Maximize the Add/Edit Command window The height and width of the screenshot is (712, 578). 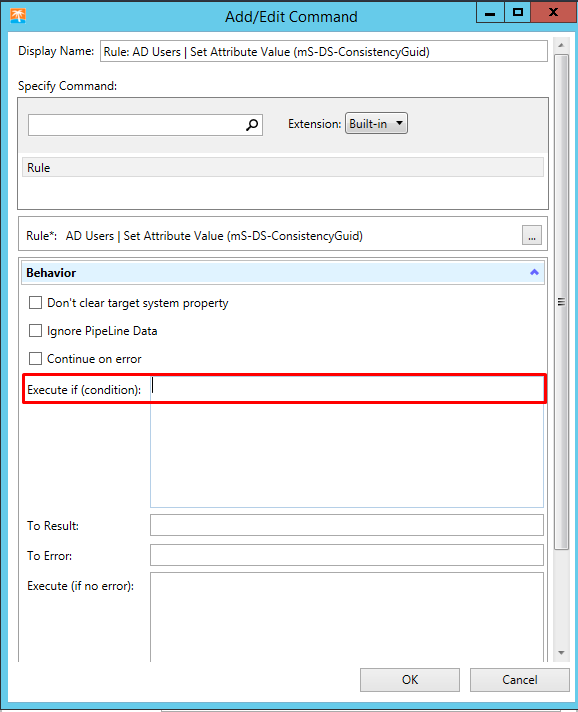pyautogui.click(x=518, y=12)
